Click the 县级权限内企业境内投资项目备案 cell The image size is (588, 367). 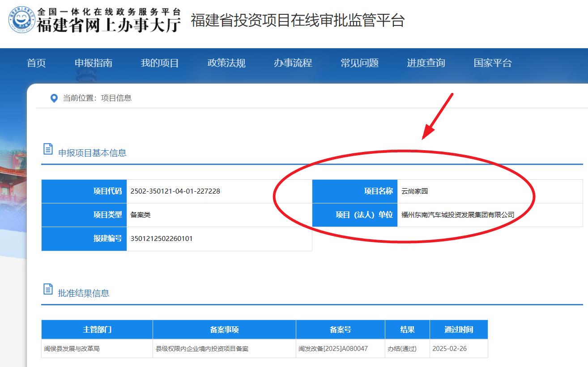click(x=224, y=349)
